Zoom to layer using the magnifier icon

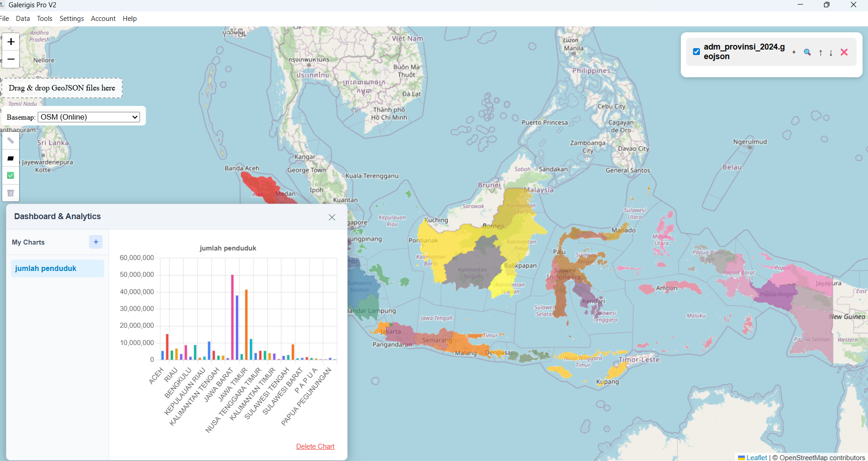[x=808, y=52]
